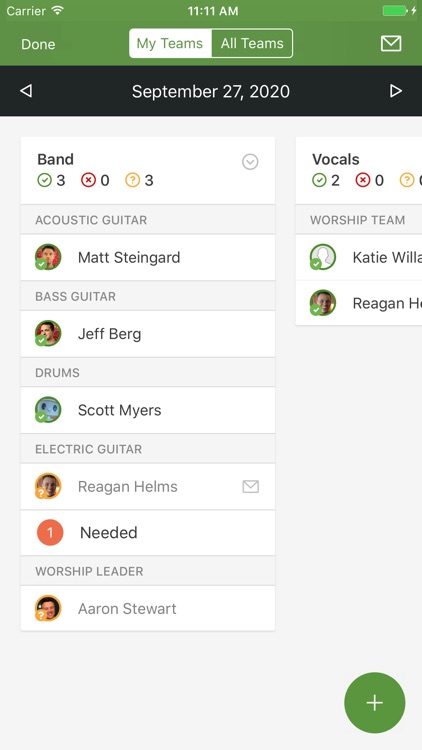
Task: Tap Jeff Berg's avatar photo
Action: pos(48,333)
